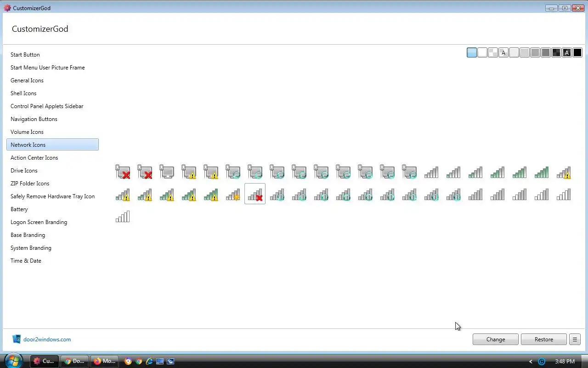
Task: Open the Firefox taskbar window button
Action: 105,361
